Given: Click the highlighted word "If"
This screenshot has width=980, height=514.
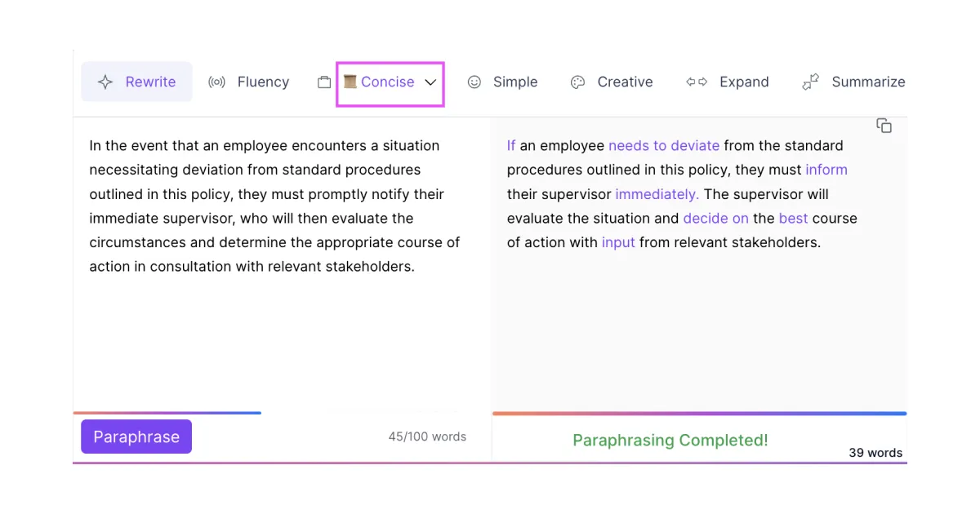Looking at the screenshot, I should 511,145.
